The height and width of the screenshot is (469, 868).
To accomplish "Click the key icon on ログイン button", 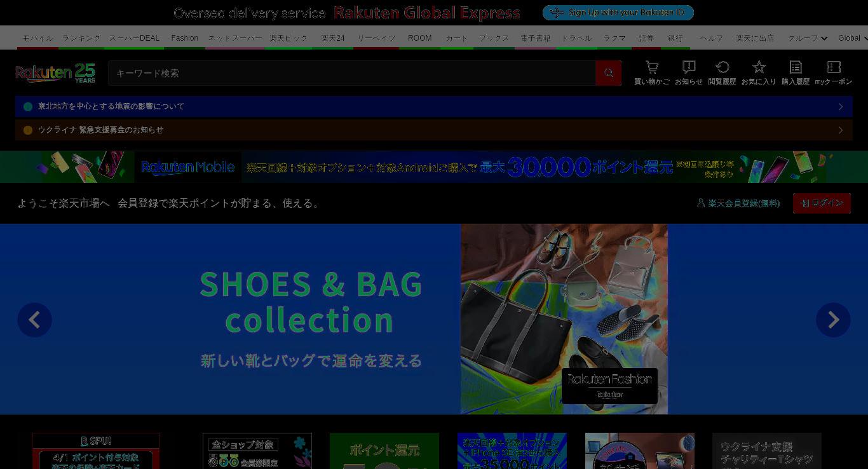I will click(805, 203).
